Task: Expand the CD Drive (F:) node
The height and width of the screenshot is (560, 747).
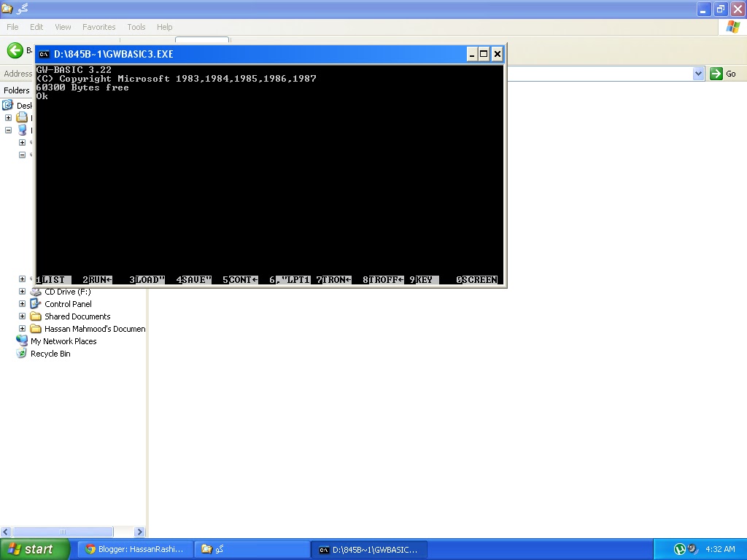Action: click(22, 292)
